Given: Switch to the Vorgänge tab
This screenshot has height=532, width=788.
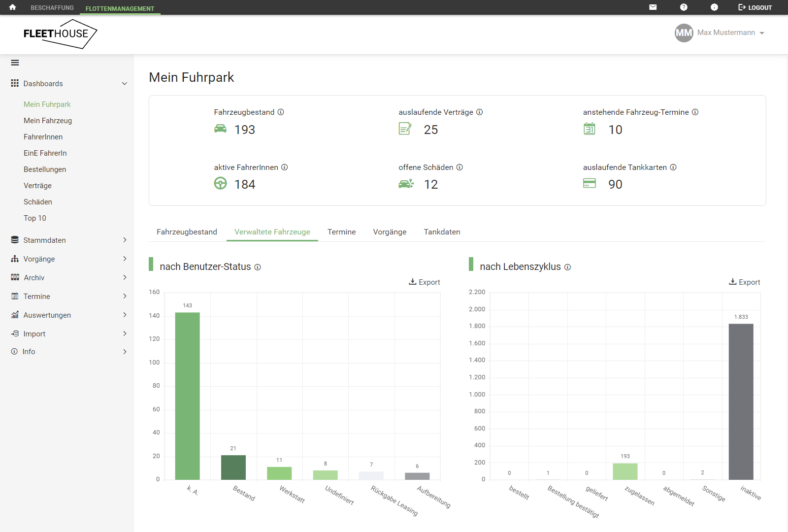Looking at the screenshot, I should (x=390, y=232).
